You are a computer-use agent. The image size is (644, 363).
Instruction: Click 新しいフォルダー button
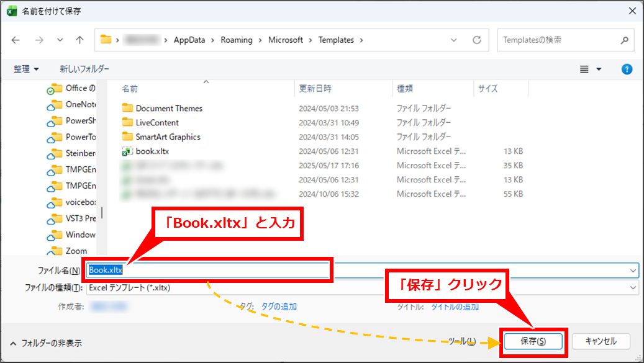click(84, 69)
